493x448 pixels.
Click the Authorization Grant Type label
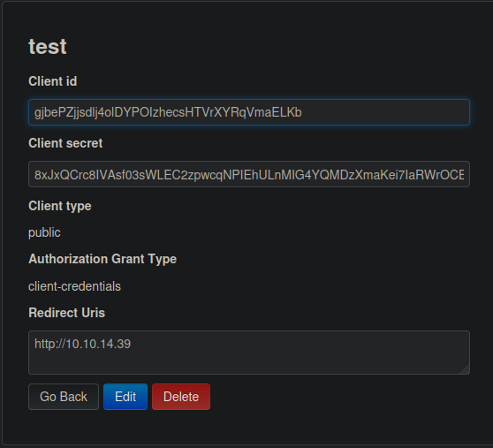(x=102, y=259)
